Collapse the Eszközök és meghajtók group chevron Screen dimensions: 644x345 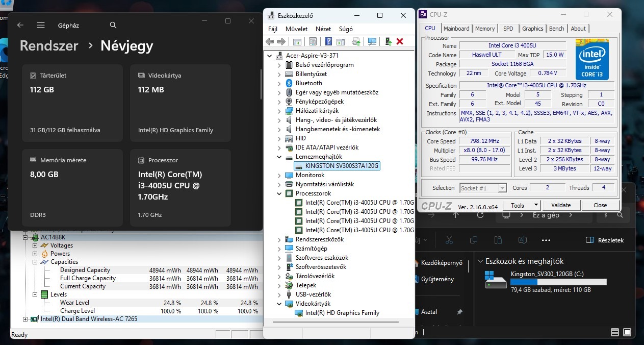[x=480, y=261]
